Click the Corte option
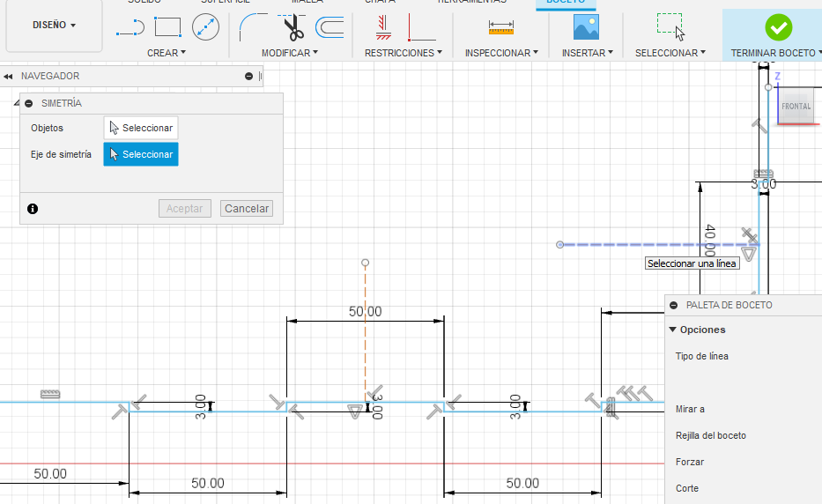The width and height of the screenshot is (822, 504). 686,488
